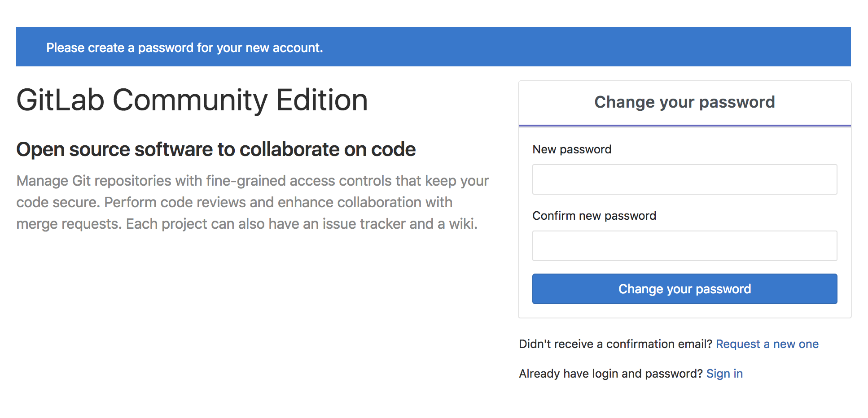Follow the Sign in link

pyautogui.click(x=724, y=374)
